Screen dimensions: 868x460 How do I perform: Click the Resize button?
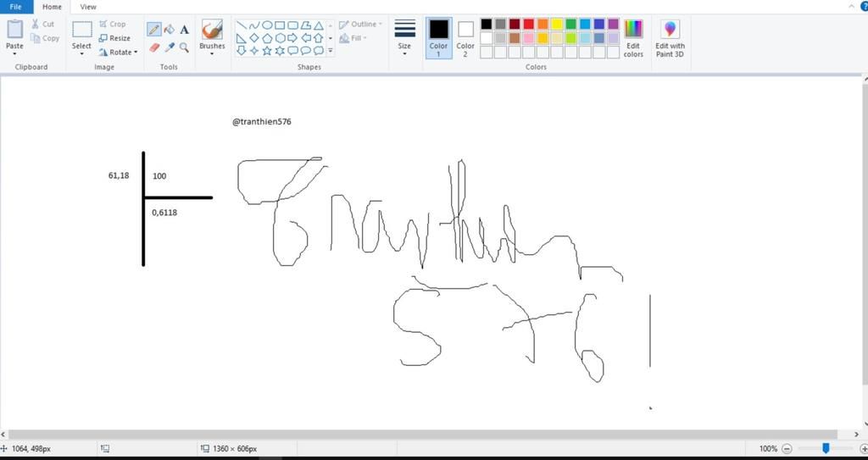point(115,38)
